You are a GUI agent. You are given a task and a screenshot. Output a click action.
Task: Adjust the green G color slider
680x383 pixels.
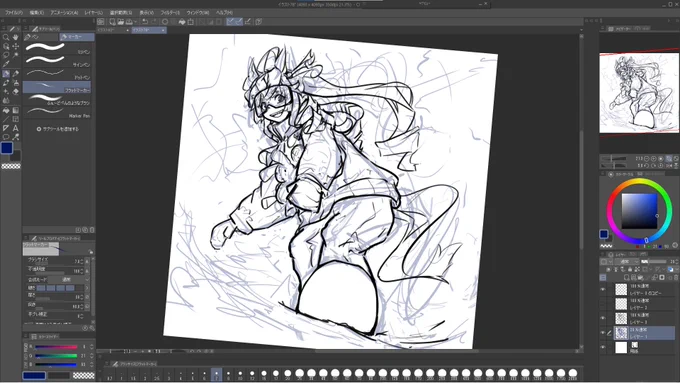[56, 356]
